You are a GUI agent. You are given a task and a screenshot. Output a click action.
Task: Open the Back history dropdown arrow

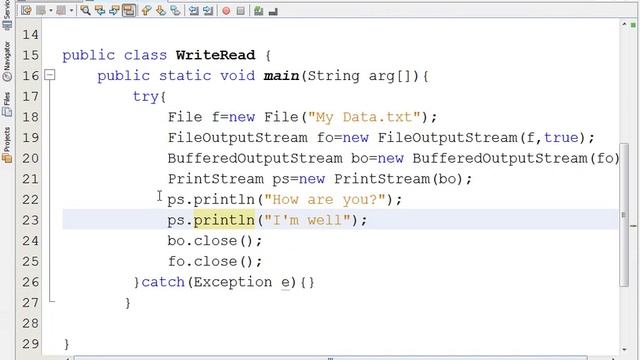click(x=51, y=11)
